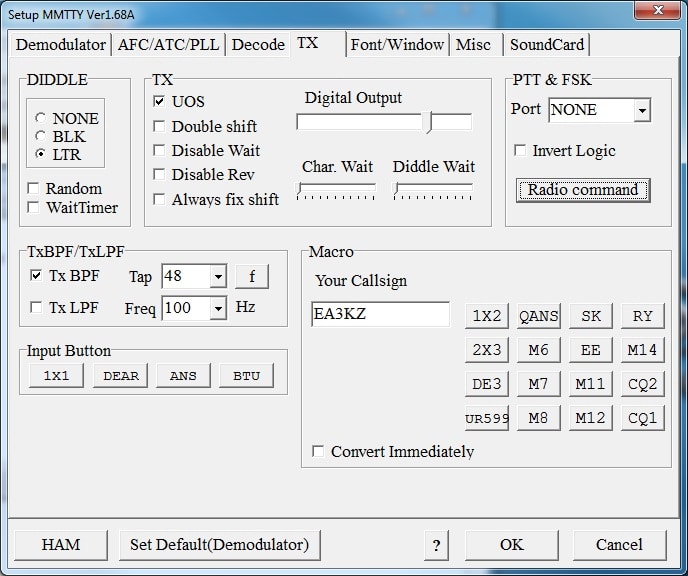688x576 pixels.
Task: Go to the Decode tab
Action: pos(258,45)
